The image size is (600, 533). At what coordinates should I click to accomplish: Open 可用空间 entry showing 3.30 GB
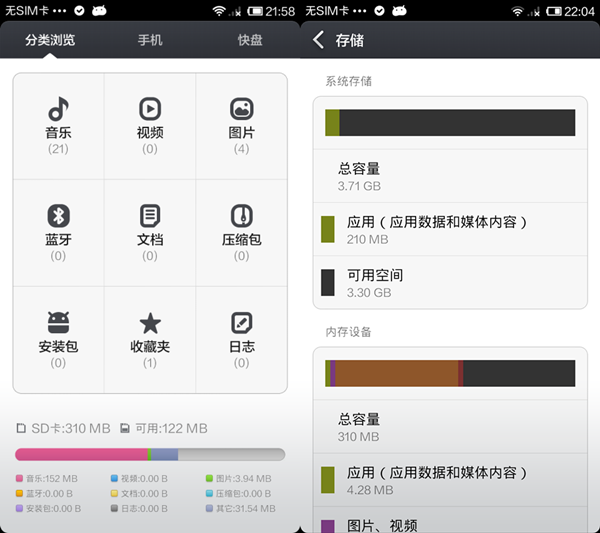tap(450, 282)
